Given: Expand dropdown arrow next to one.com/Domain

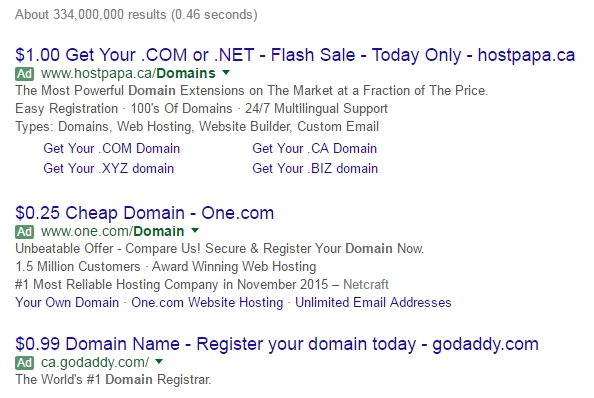Looking at the screenshot, I should tap(195, 230).
